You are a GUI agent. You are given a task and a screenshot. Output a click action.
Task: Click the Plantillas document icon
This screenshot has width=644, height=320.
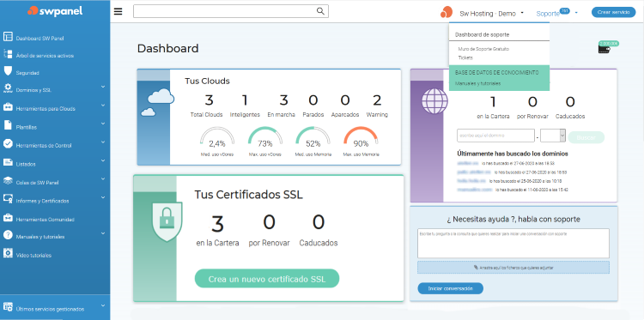(8, 125)
